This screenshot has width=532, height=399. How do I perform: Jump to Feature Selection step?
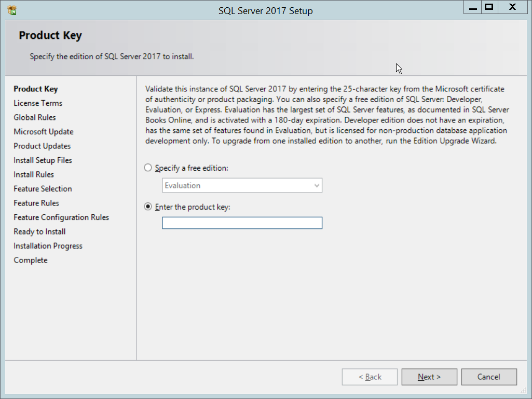(x=43, y=189)
